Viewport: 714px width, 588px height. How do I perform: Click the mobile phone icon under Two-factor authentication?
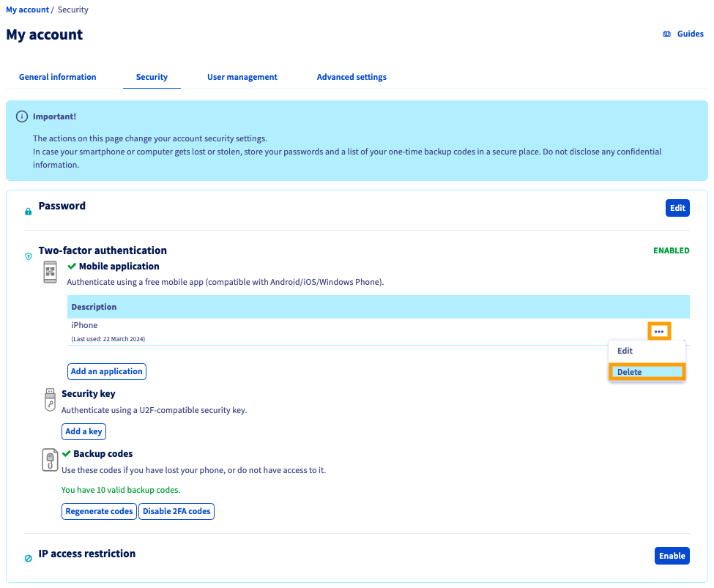(49, 271)
